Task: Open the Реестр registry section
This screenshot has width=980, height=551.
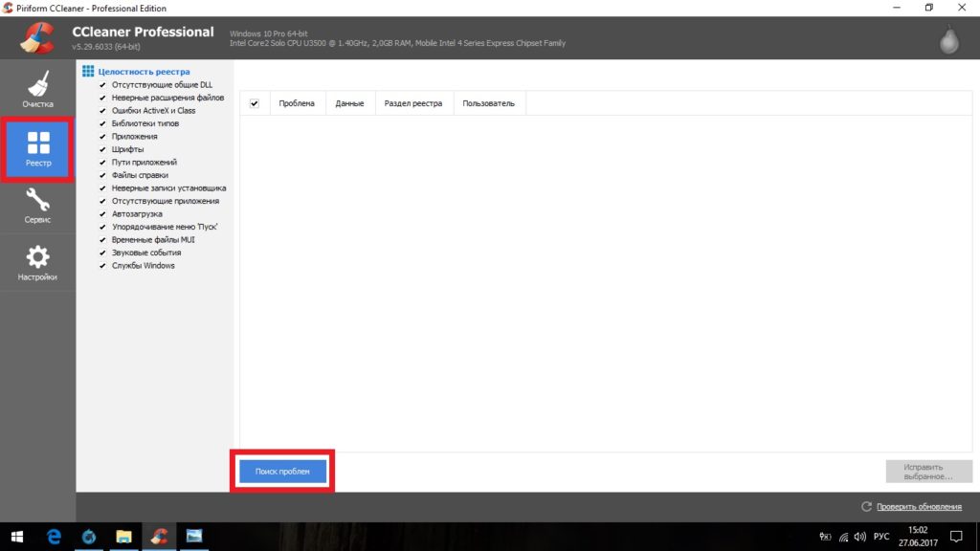Action: point(37,149)
